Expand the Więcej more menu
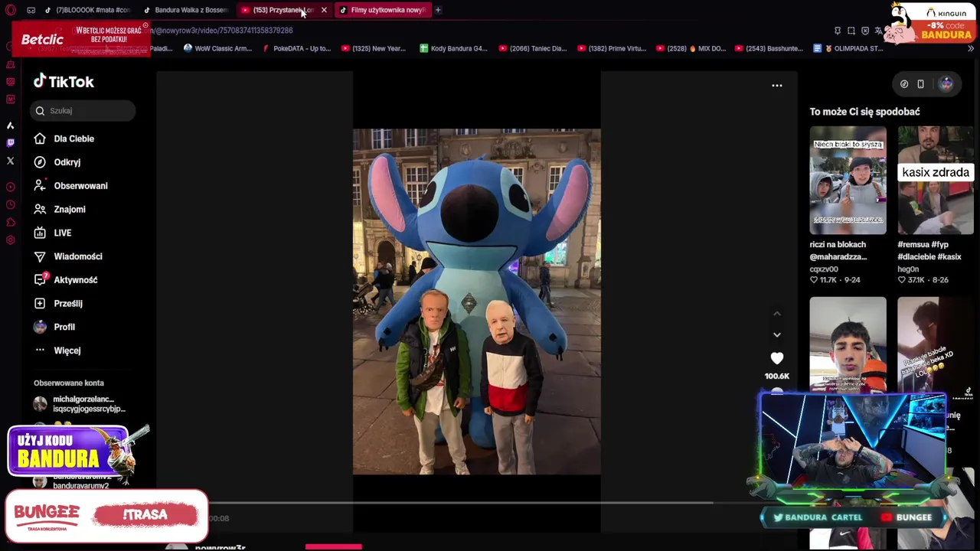 click(x=57, y=350)
